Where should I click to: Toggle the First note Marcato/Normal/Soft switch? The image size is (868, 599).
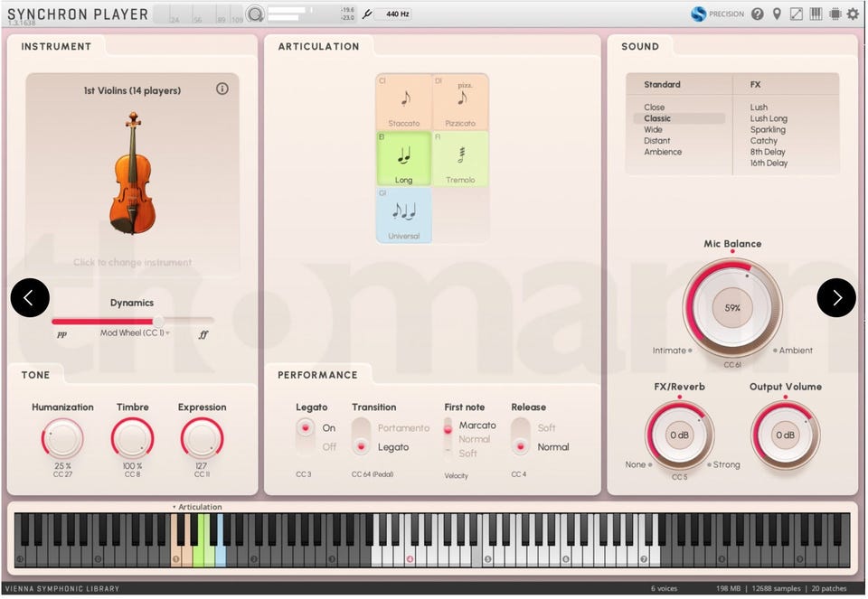(x=448, y=440)
